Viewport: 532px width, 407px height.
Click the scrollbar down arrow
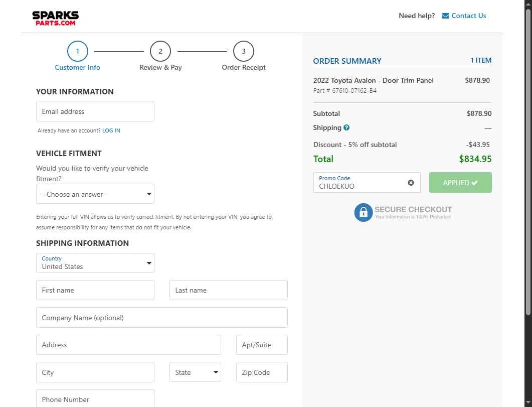[x=528, y=402]
